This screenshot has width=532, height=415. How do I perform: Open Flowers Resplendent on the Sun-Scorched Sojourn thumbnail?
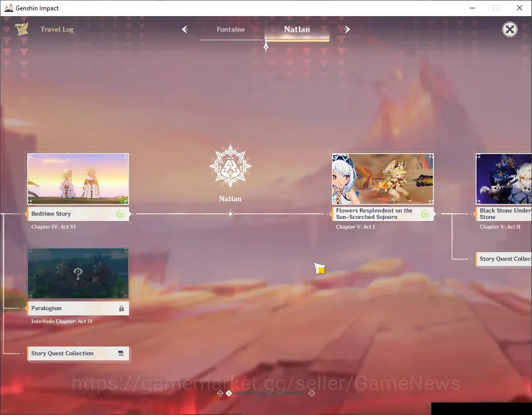tap(383, 179)
